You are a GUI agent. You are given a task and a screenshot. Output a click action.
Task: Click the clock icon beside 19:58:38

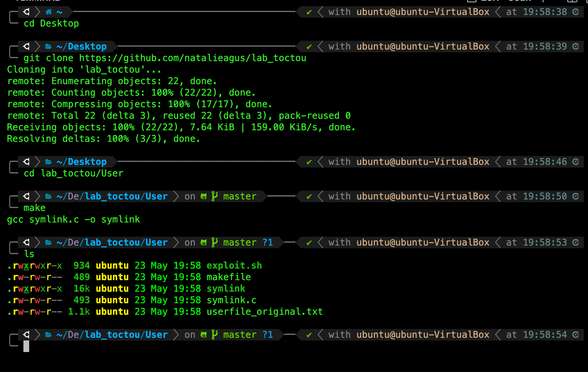[x=575, y=12]
